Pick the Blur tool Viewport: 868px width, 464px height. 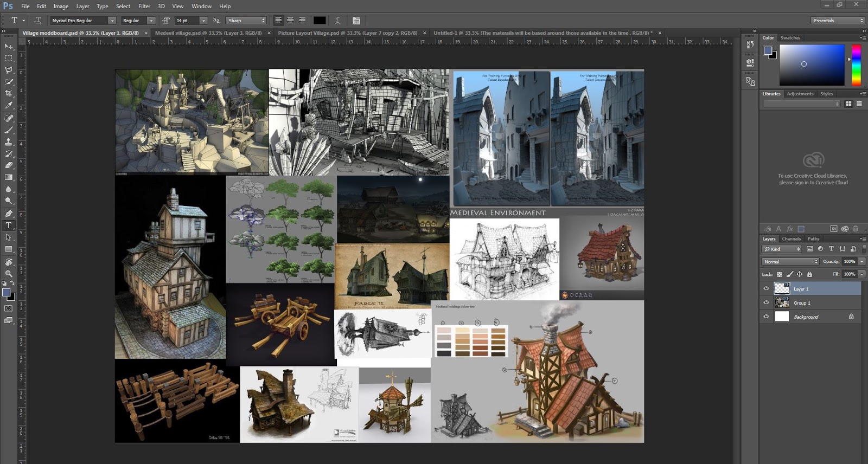(x=9, y=189)
